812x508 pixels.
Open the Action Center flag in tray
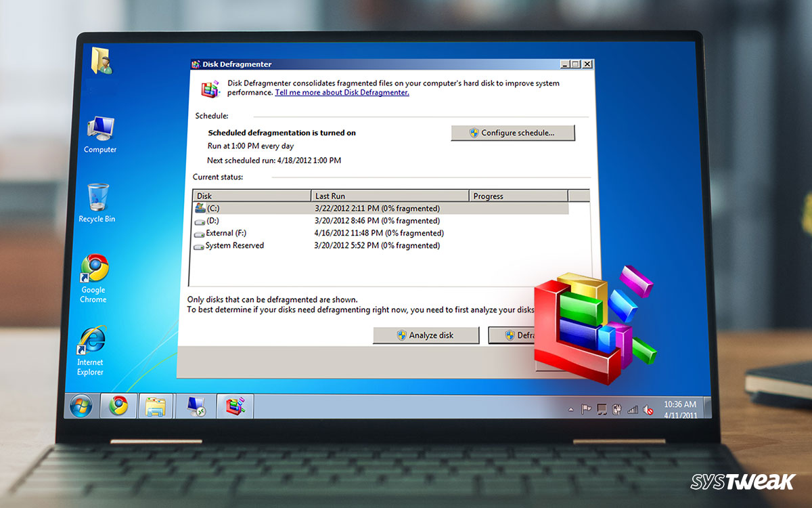point(586,409)
